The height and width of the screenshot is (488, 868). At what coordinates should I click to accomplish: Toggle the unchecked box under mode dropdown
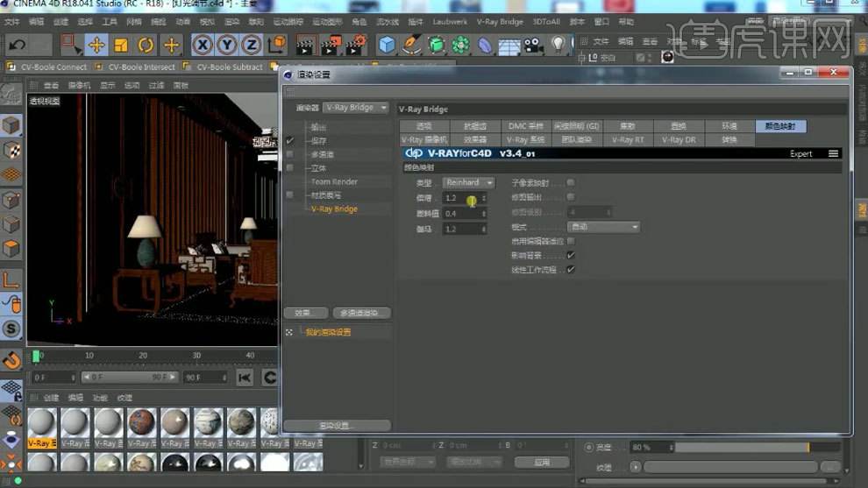(571, 241)
